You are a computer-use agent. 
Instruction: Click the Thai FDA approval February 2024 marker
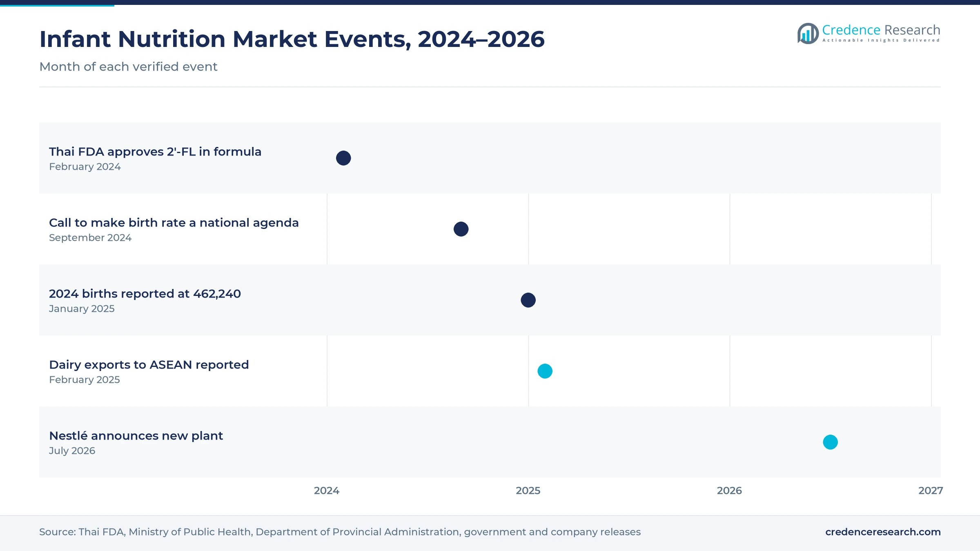tap(343, 158)
